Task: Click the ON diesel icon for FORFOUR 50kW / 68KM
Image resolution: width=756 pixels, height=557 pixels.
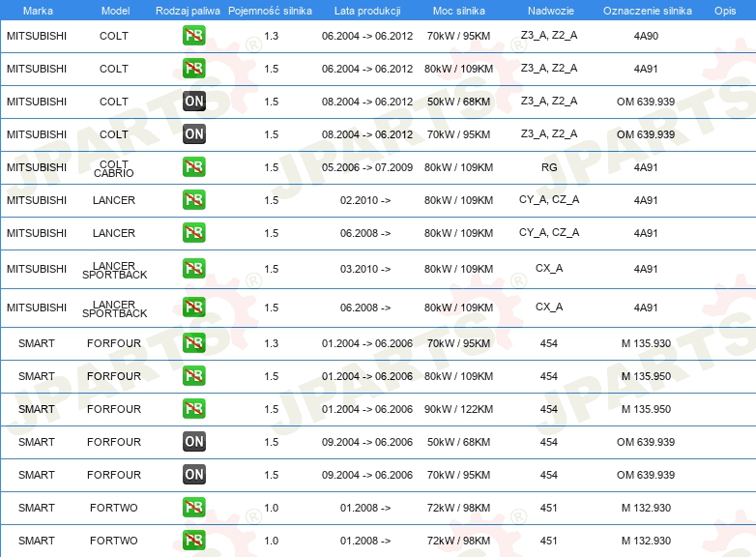Action: click(x=193, y=441)
